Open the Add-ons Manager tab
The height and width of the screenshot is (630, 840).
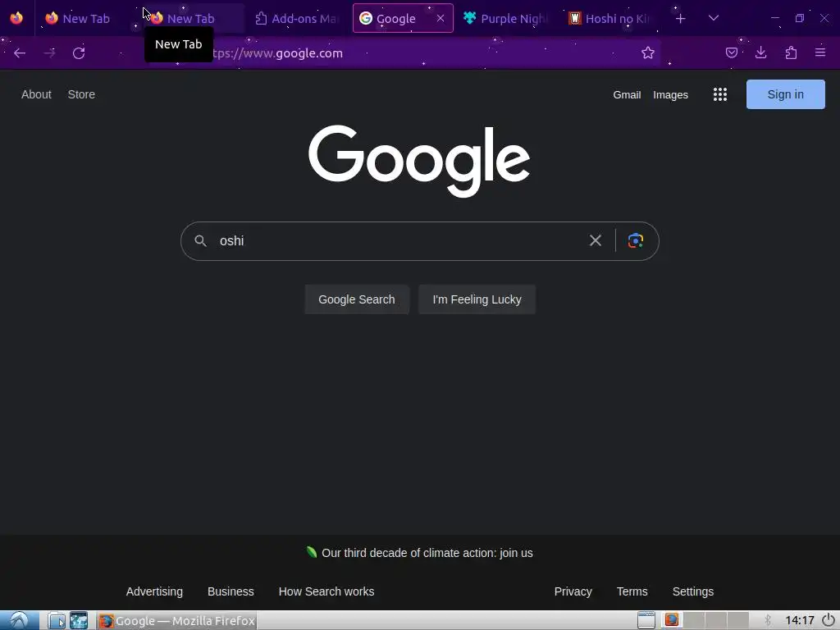tap(297, 18)
